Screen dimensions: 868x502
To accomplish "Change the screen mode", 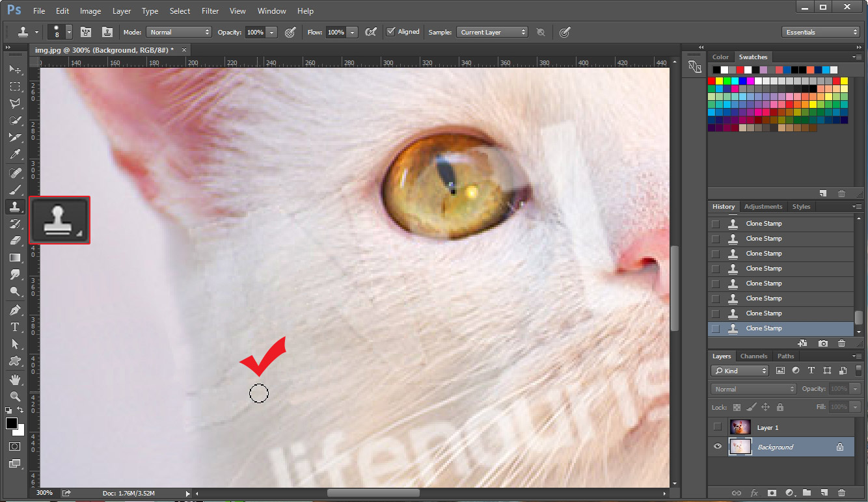I will (15, 464).
